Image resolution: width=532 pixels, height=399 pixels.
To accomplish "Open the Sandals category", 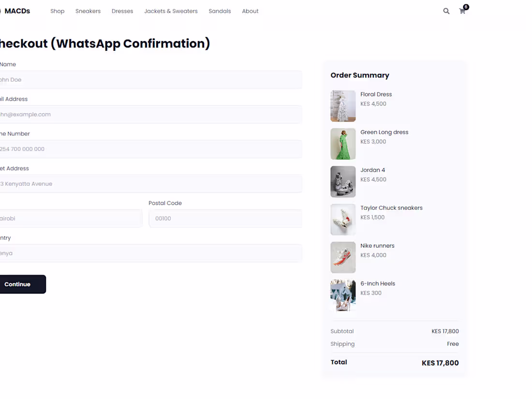I will [220, 11].
